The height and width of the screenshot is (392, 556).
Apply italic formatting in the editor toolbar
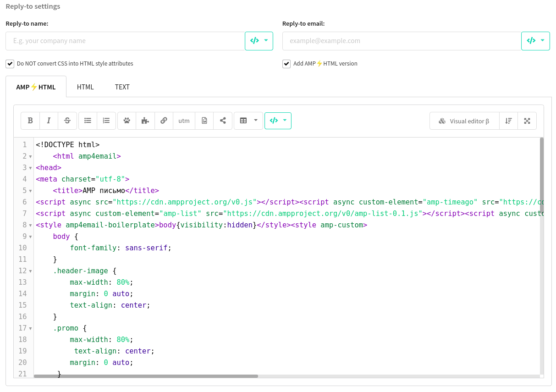[x=49, y=121]
